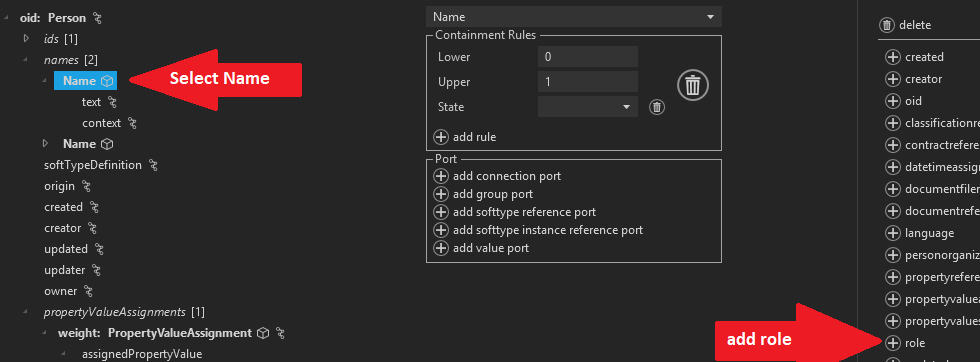This screenshot has height=362, width=980.
Task: Click add softtype instance reference port
Action: pos(548,230)
